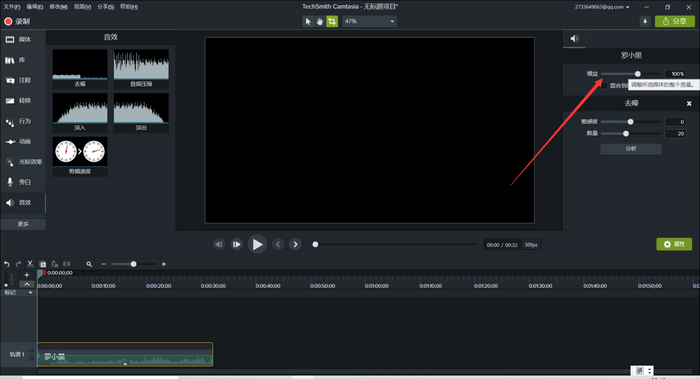700x379 pixels.
Task: Click the 分析 analyze button
Action: (631, 149)
